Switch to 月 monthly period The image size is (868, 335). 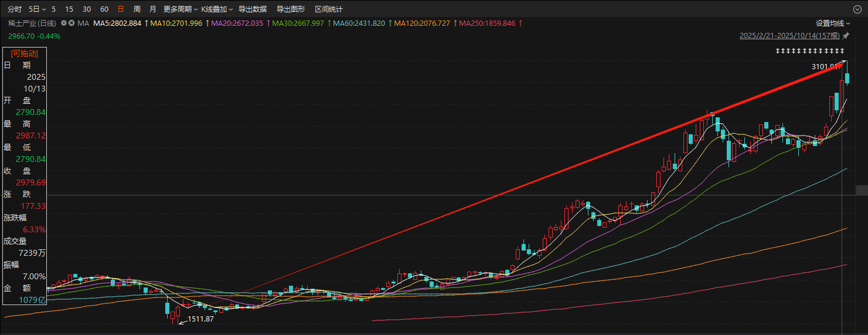(153, 9)
